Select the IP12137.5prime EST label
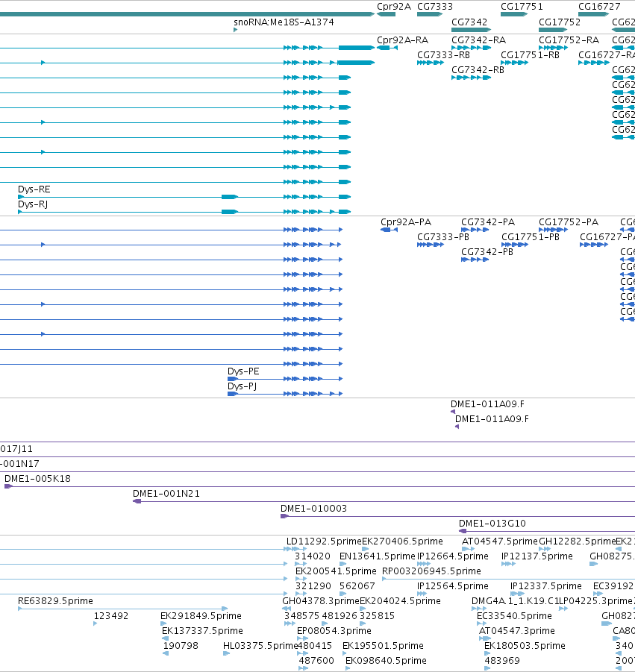The image size is (635, 672). [x=537, y=556]
